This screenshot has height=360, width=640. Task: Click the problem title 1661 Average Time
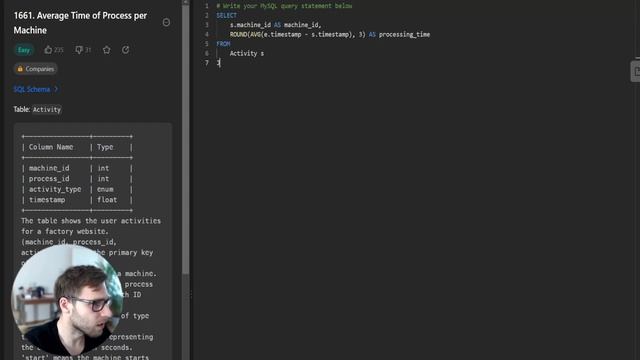(x=80, y=23)
